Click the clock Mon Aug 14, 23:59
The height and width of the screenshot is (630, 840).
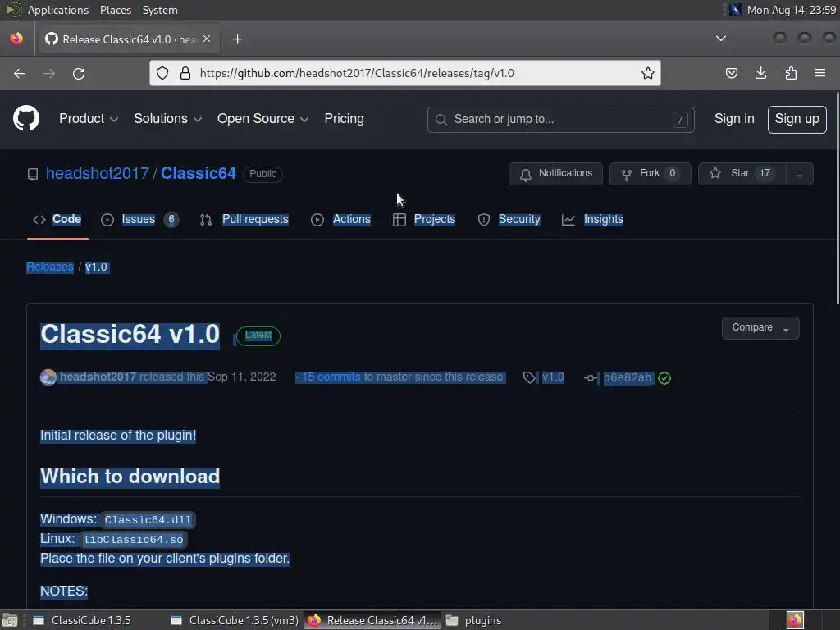(x=792, y=10)
